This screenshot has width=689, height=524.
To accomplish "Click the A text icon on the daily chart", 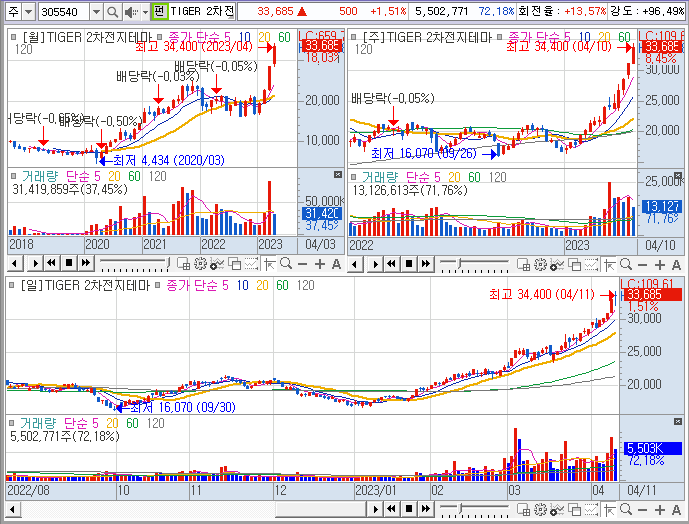I will (676, 509).
